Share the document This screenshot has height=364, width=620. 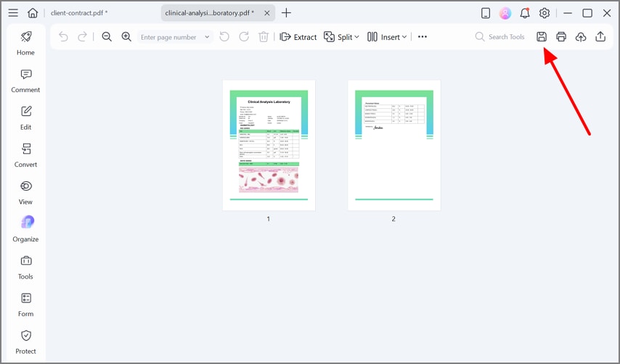pyautogui.click(x=600, y=37)
